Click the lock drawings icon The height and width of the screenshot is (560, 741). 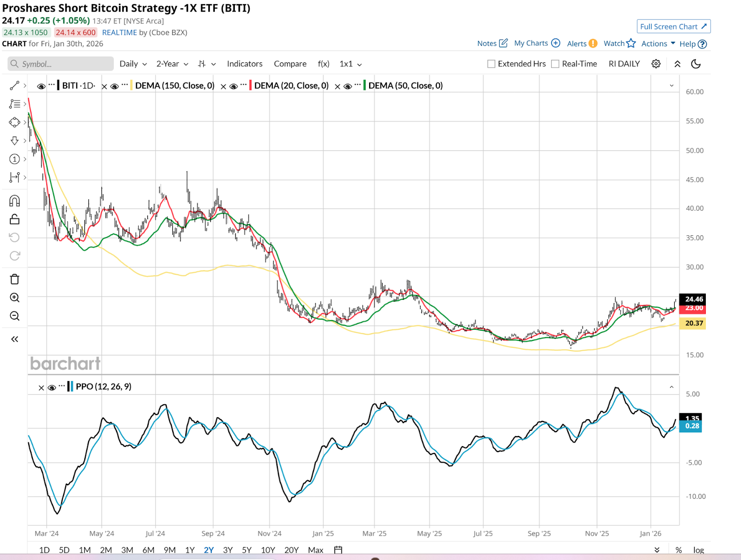pos(14,219)
